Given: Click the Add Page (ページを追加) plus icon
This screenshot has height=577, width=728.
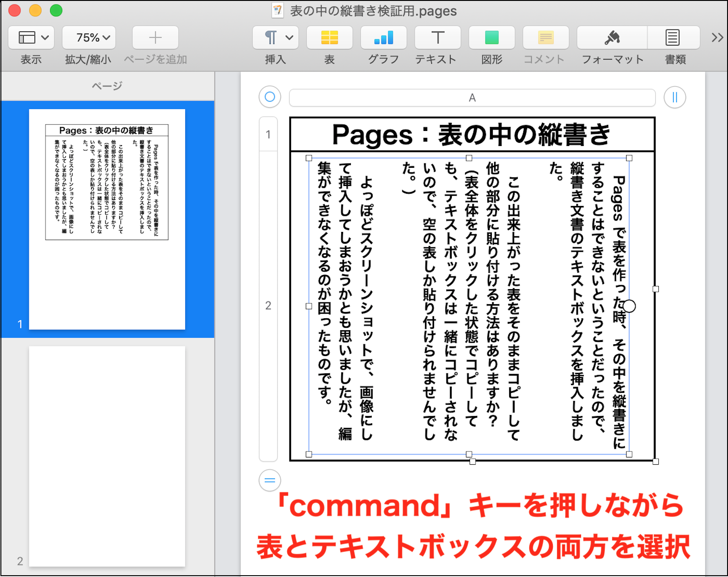Looking at the screenshot, I should [155, 38].
